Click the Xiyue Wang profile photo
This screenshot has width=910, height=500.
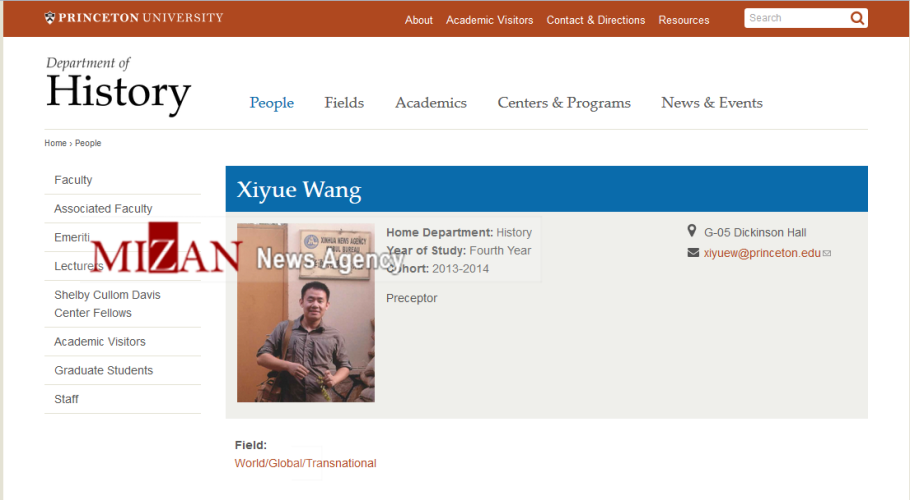(x=306, y=313)
